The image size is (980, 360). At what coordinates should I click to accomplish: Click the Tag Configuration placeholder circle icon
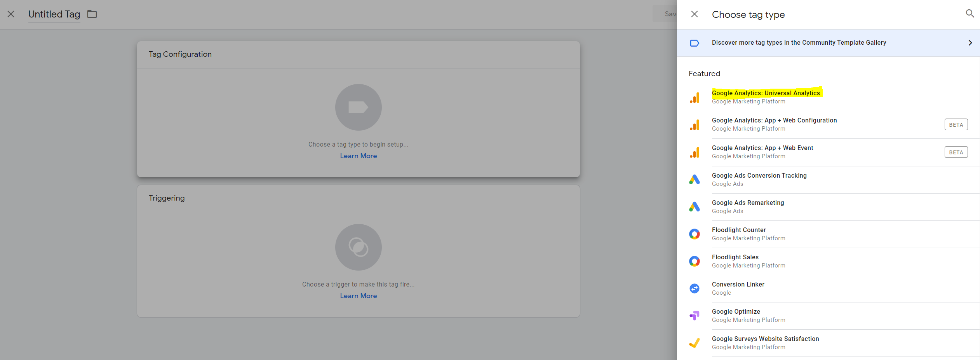[x=359, y=107]
